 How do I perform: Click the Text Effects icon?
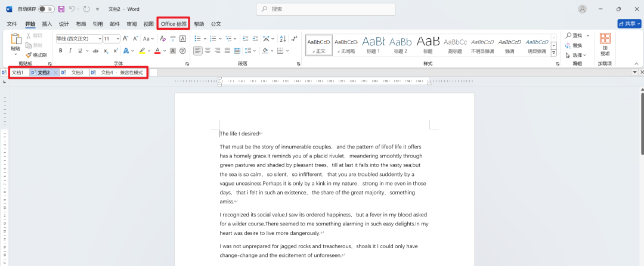(126, 51)
